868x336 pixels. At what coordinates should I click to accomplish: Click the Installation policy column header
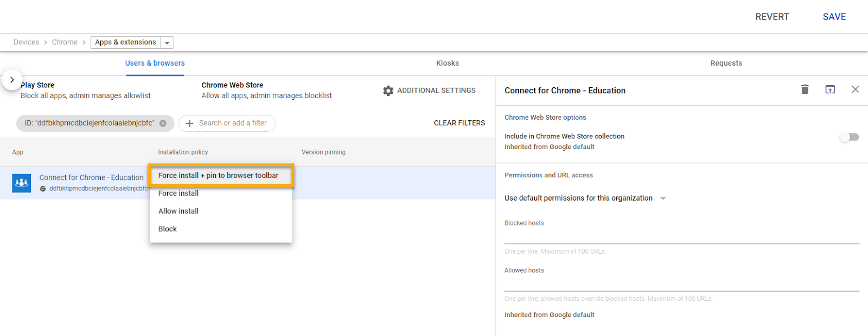click(183, 152)
